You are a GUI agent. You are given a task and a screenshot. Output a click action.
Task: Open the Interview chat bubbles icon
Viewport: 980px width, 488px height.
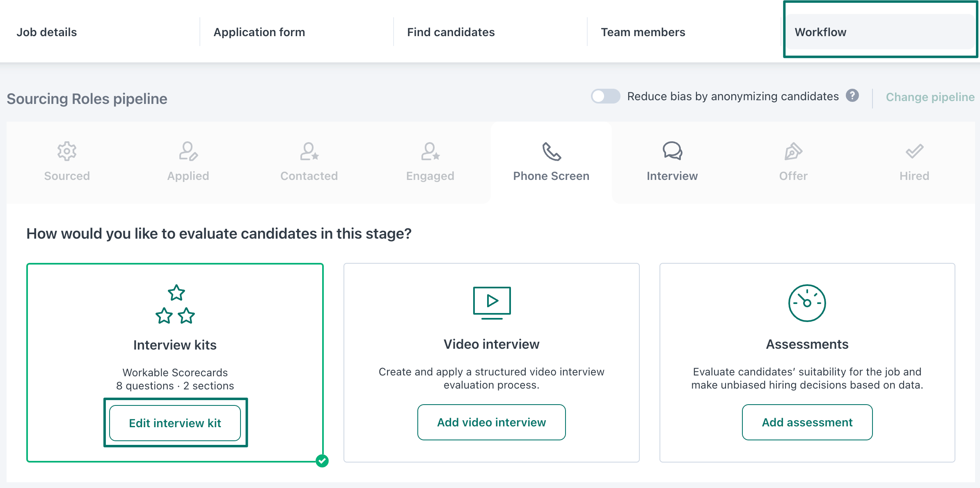672,151
